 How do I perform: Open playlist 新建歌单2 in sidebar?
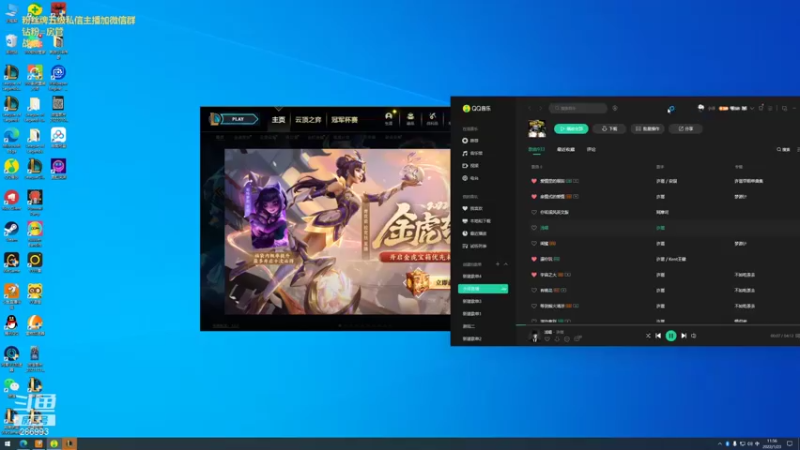(472, 339)
